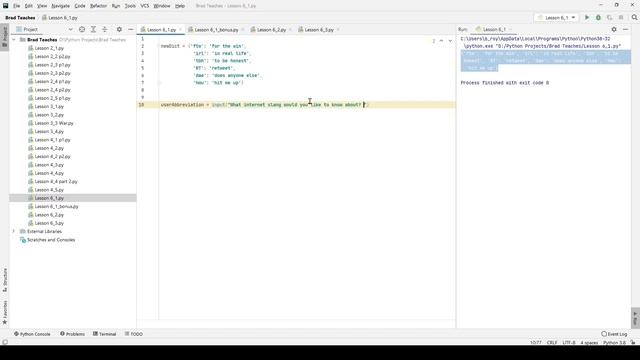
Task: Run the Lesson 6_1 configuration with the green play button
Action: pos(587,18)
